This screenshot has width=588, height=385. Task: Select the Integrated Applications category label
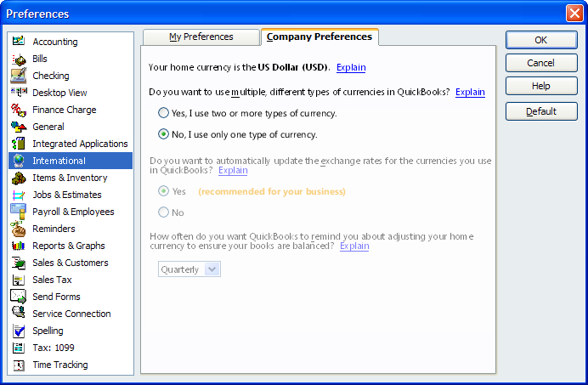tap(80, 144)
